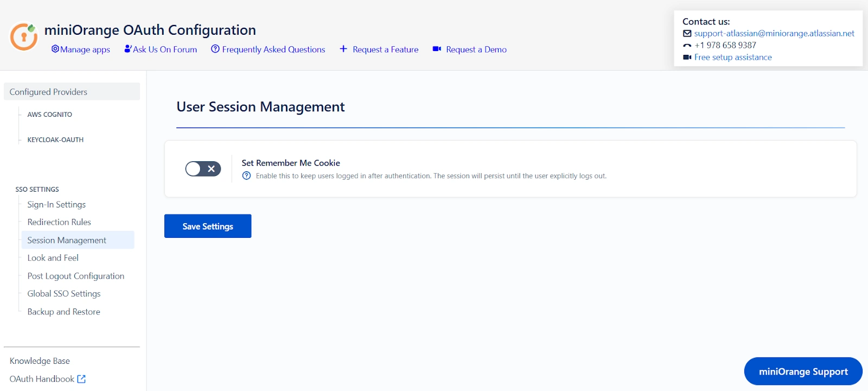Open Post Logout Configuration
Screen dimensions: 868x391
pyautogui.click(x=76, y=276)
